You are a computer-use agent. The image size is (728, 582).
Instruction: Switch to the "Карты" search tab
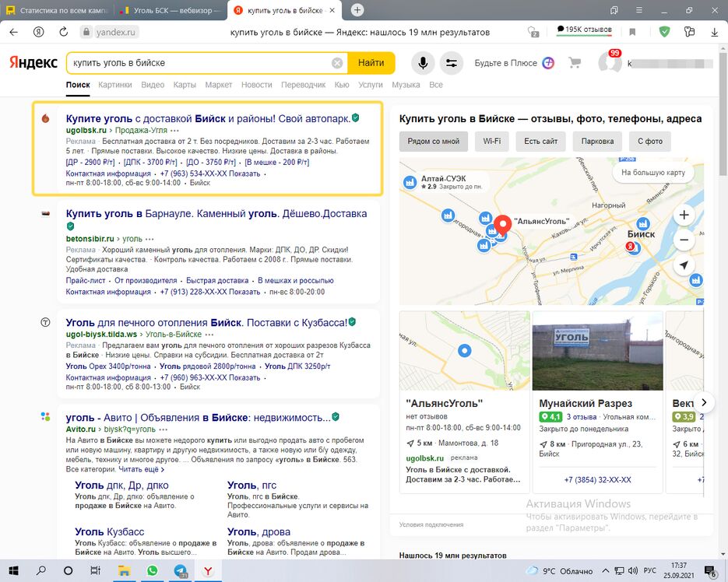coord(185,85)
